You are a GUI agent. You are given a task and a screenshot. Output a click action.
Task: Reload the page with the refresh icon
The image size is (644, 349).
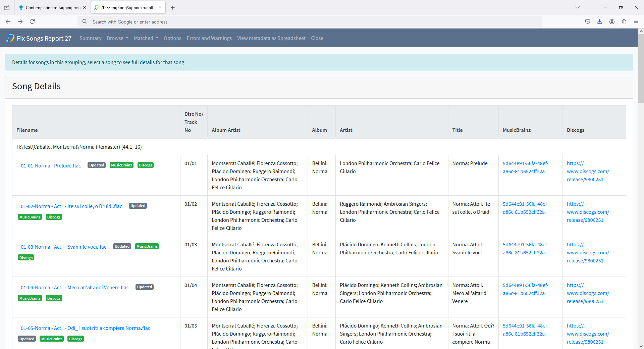(x=32, y=21)
